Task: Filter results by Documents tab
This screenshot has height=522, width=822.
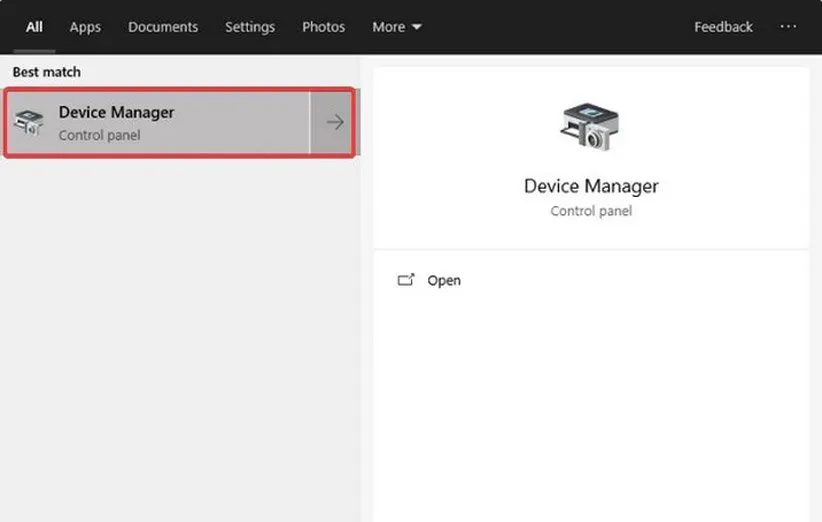Action: click(163, 27)
